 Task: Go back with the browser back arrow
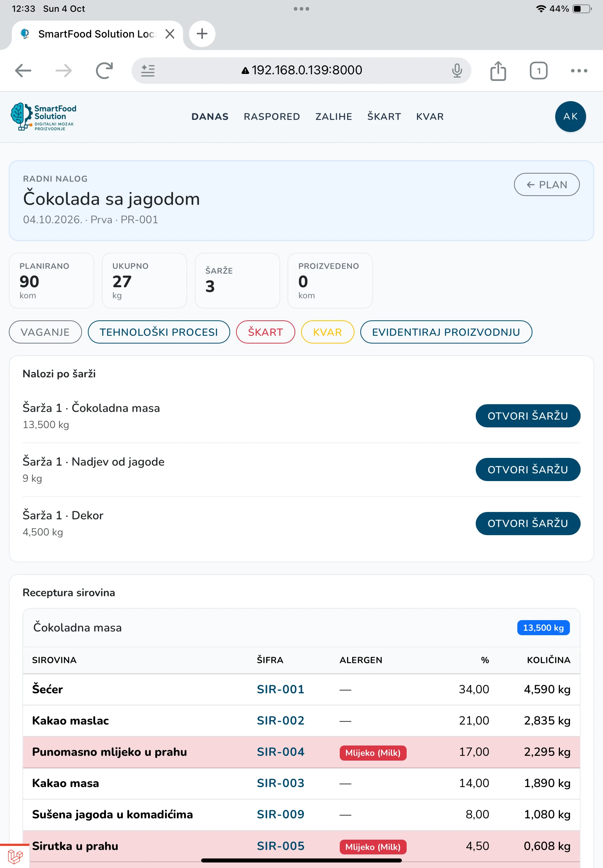click(23, 71)
